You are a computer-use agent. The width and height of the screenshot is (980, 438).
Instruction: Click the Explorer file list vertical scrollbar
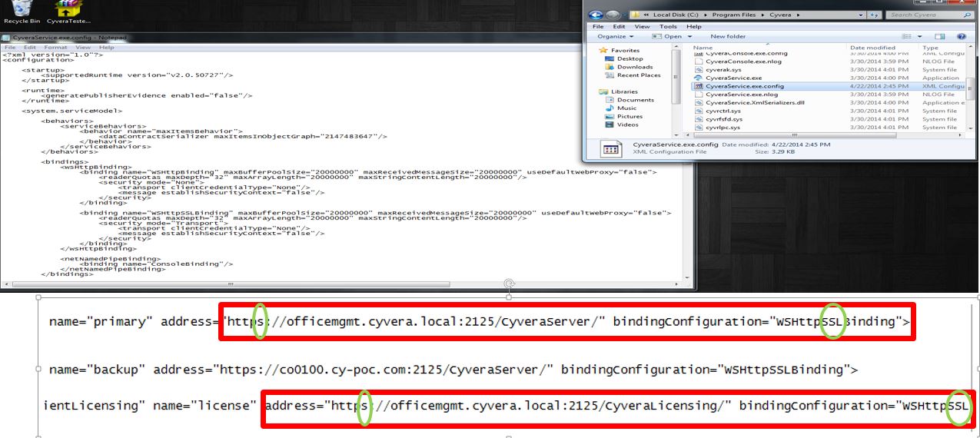click(969, 91)
